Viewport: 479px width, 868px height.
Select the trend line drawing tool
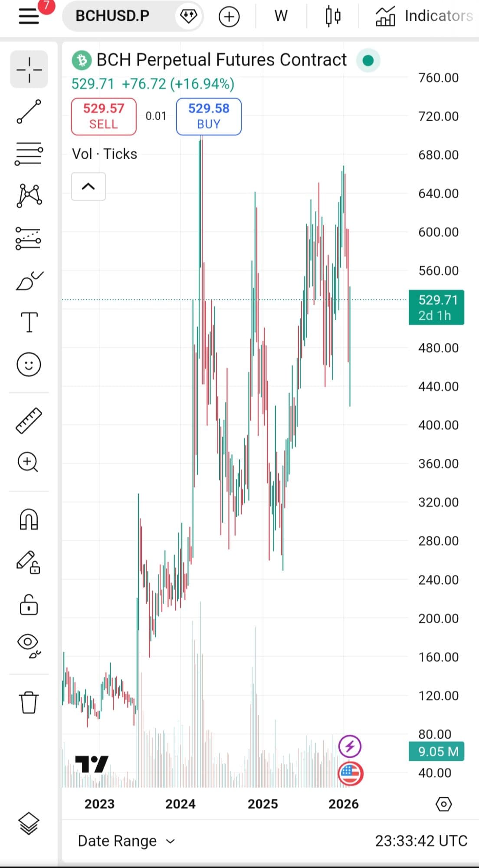(29, 112)
